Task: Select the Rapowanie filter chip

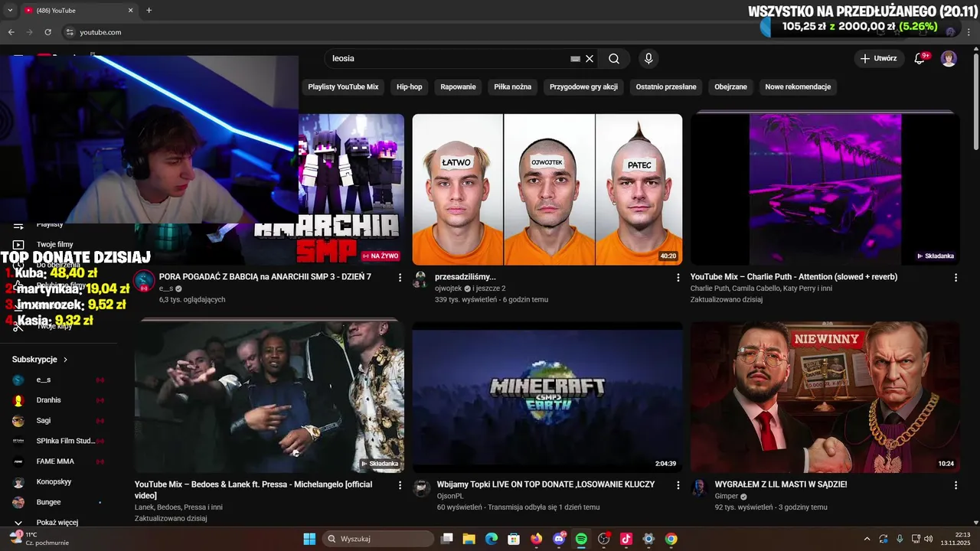Action: pos(458,86)
